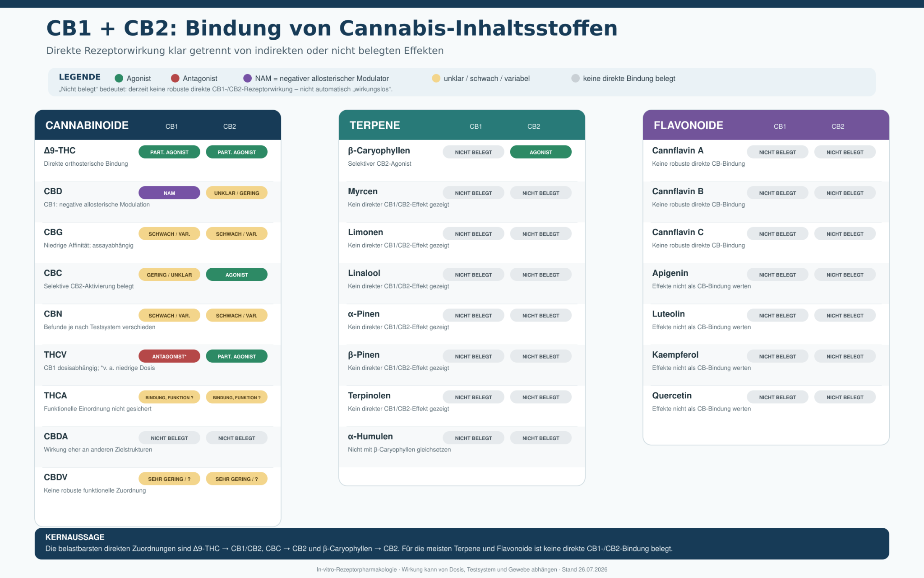This screenshot has height=578, width=924.
Task: Select Terpinolen's CB2 'NICHT BELEGT' pill
Action: [x=541, y=397]
